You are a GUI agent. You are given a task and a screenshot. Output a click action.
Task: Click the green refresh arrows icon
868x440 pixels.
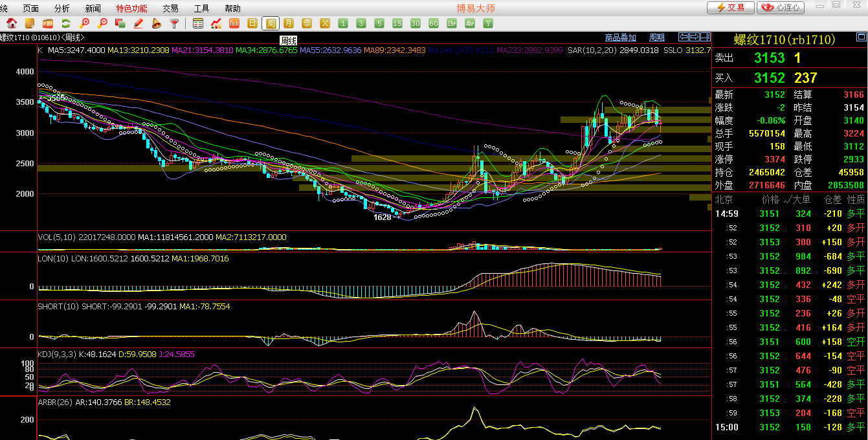(65, 23)
